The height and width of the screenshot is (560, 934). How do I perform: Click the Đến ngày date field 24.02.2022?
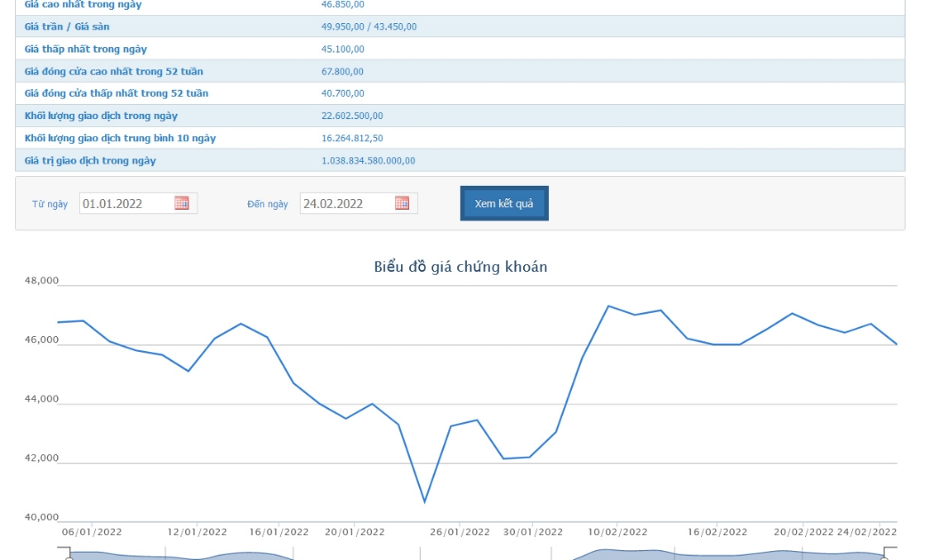(358, 204)
